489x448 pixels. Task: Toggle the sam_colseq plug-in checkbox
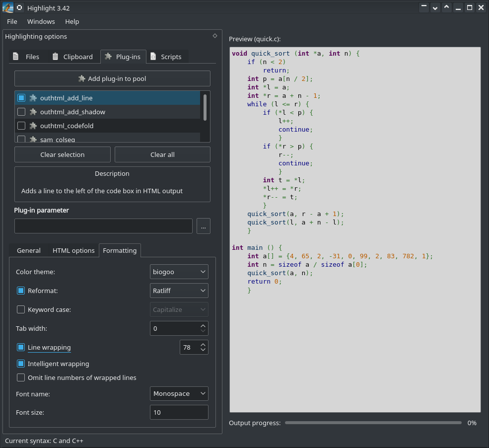(21, 139)
